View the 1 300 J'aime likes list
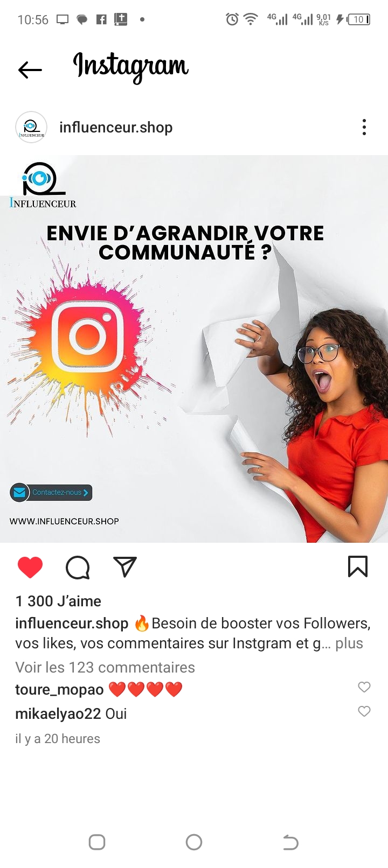Screen dimensions: 388x868 point(58,601)
